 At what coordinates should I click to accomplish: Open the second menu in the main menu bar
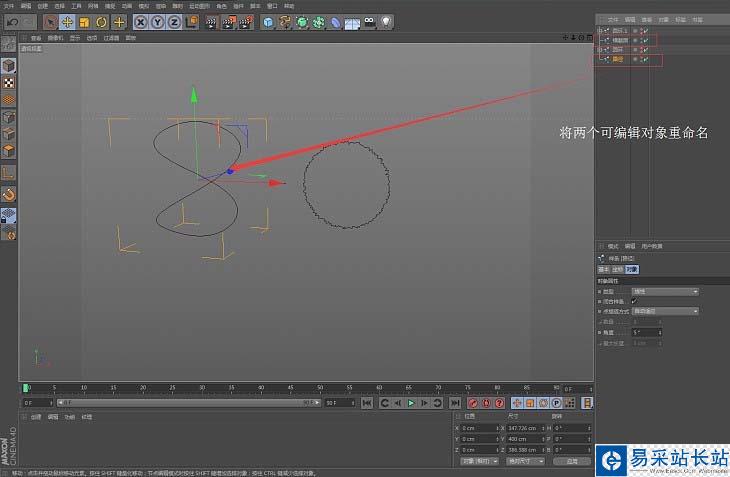coord(26,6)
